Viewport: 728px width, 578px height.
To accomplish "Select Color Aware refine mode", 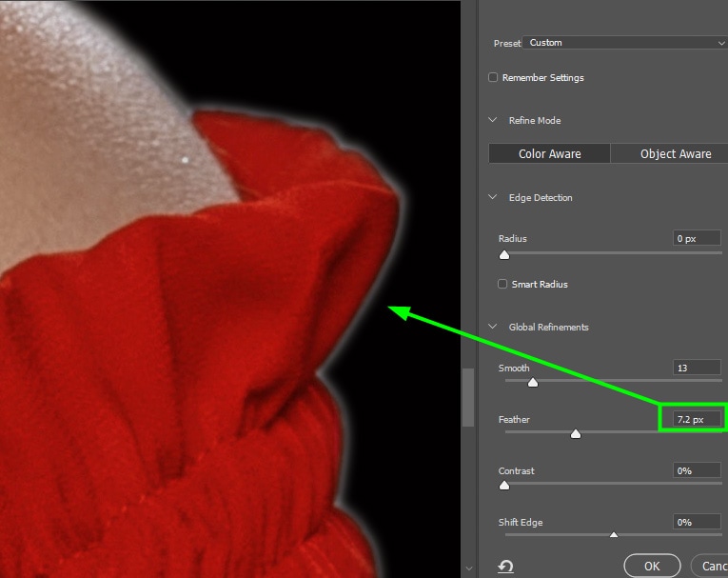I will click(x=549, y=154).
